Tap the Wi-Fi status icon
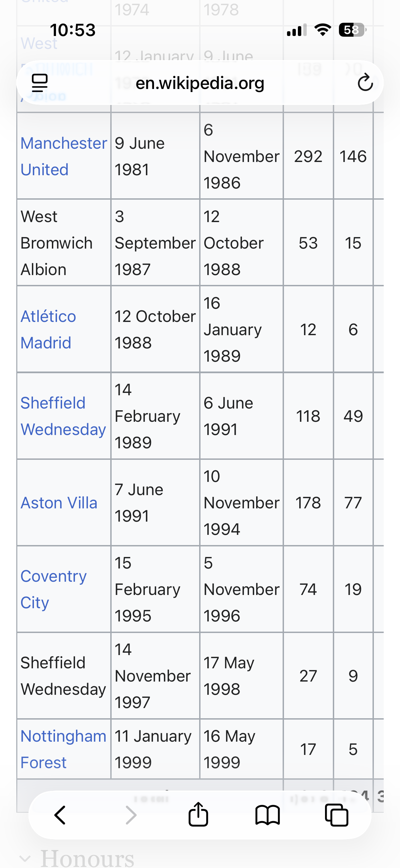 tap(323, 30)
